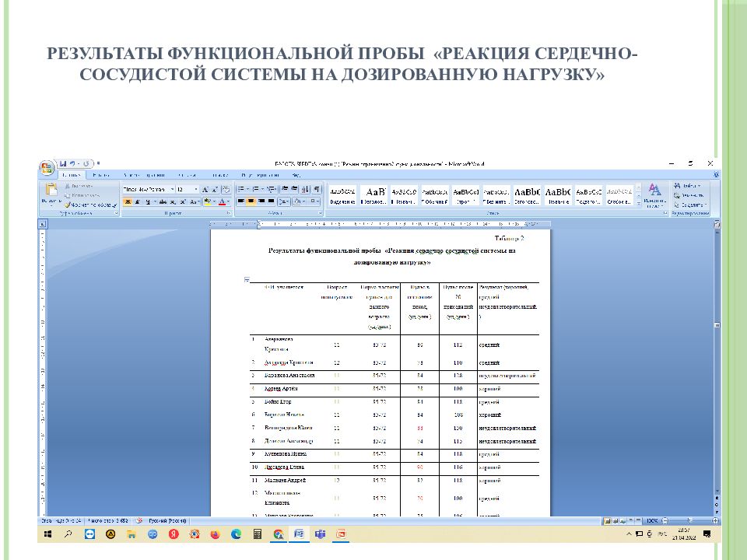Click the Paste clipboard icon
Screen dimensions: 747x560
click(x=51, y=191)
